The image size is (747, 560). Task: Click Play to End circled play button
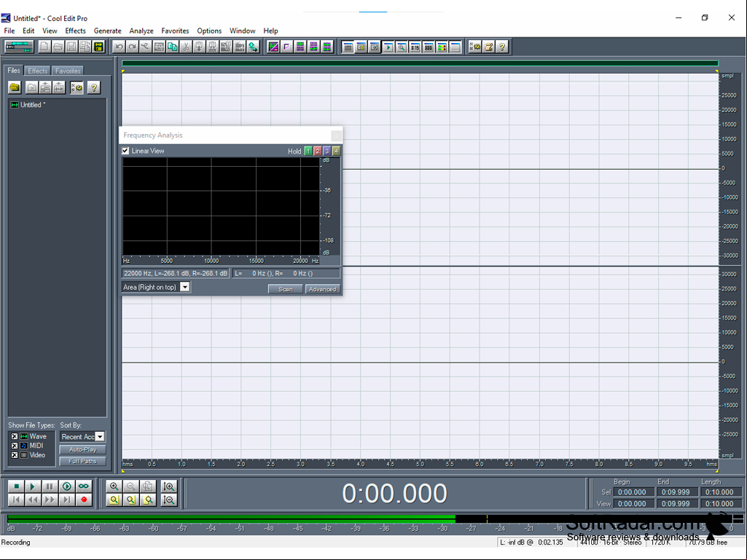click(x=67, y=486)
